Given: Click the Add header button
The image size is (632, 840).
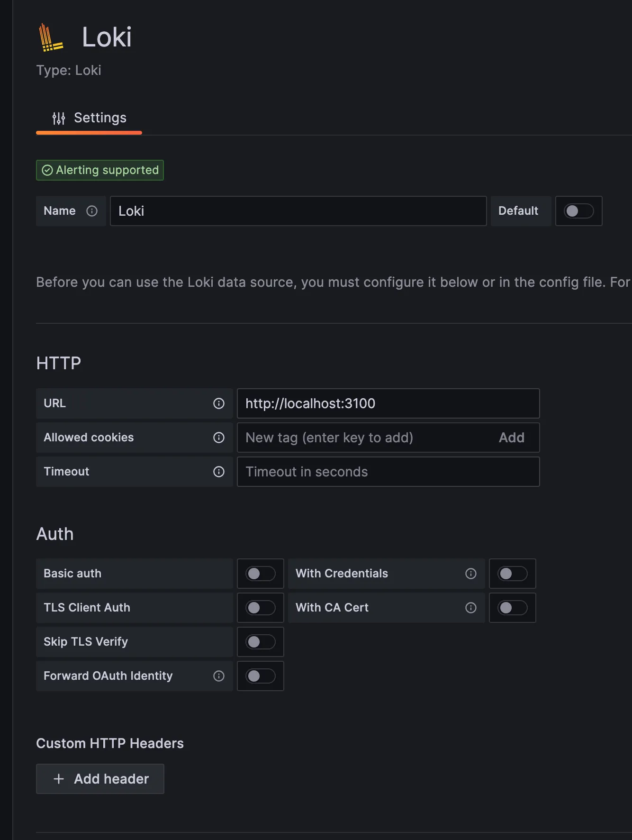Looking at the screenshot, I should pos(100,779).
